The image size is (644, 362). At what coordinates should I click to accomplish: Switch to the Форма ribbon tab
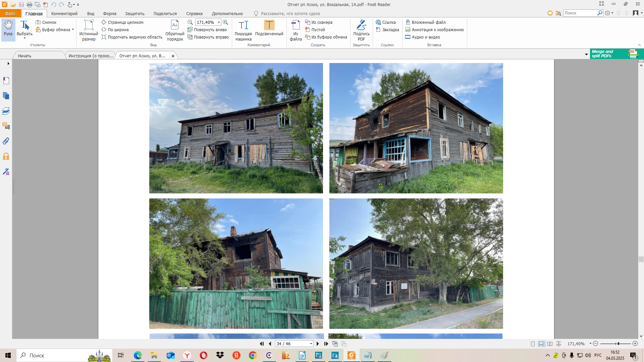(x=110, y=13)
